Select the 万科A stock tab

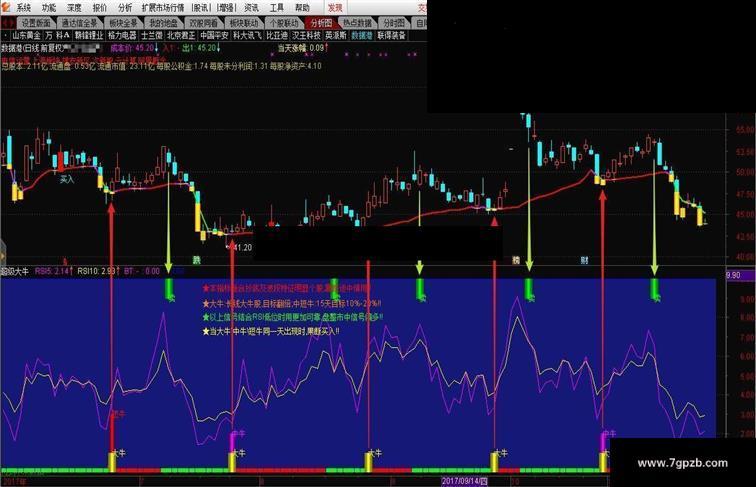click(x=57, y=35)
